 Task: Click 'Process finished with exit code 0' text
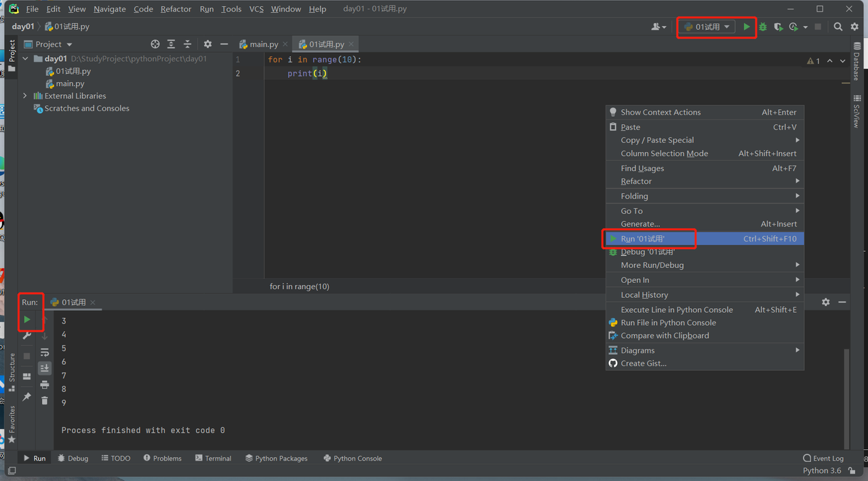(x=143, y=430)
